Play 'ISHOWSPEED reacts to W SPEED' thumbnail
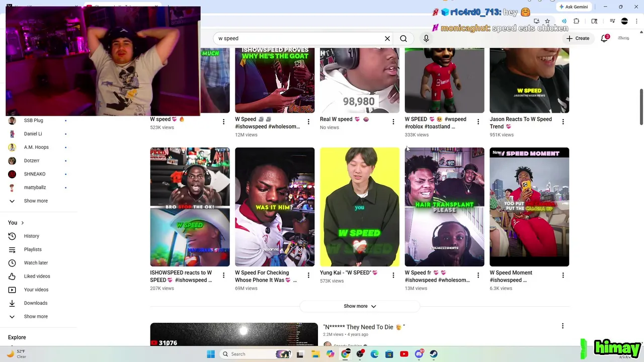 click(190, 207)
